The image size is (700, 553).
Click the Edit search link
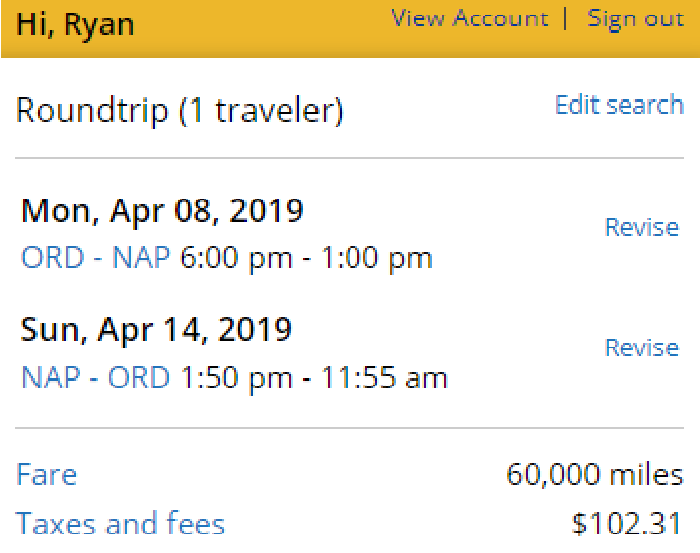(x=619, y=105)
